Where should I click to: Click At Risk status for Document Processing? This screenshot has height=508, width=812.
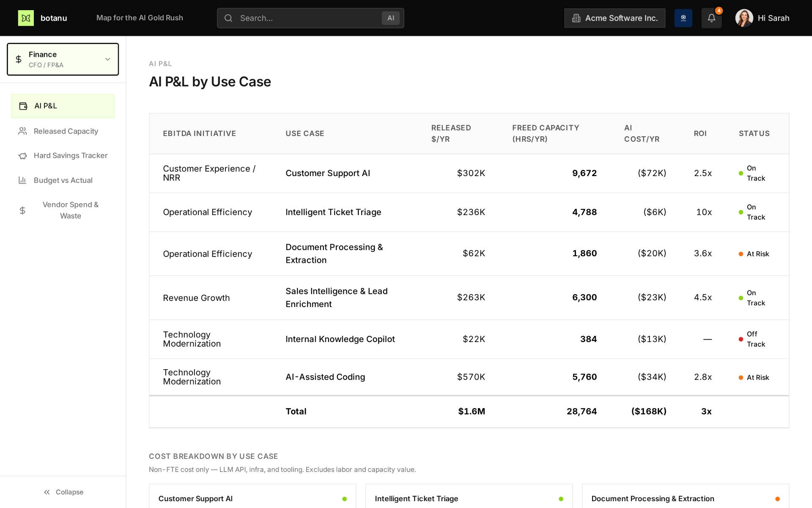754,254
